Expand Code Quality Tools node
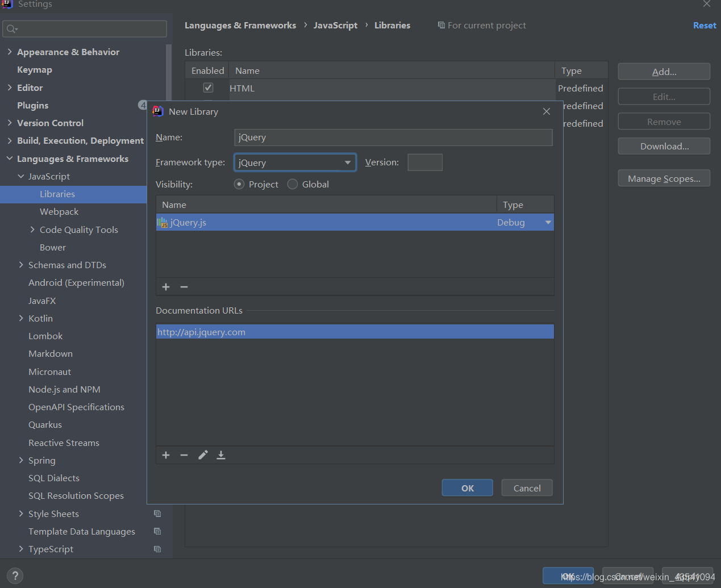The width and height of the screenshot is (721, 588). click(x=32, y=230)
